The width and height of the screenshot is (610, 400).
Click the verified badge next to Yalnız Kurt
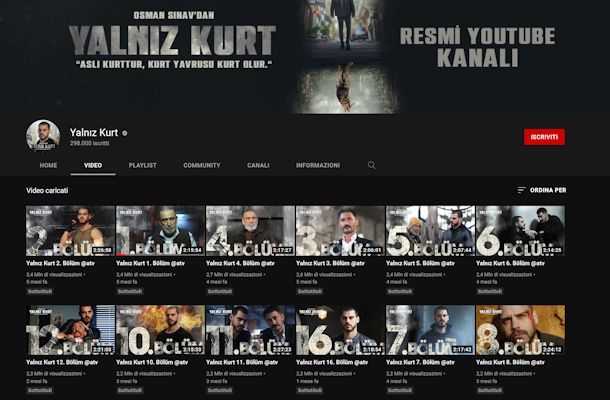point(124,133)
